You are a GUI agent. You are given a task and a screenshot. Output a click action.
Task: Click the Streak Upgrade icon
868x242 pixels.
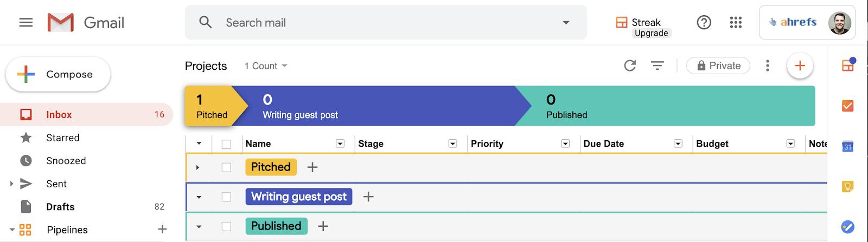[x=622, y=23]
